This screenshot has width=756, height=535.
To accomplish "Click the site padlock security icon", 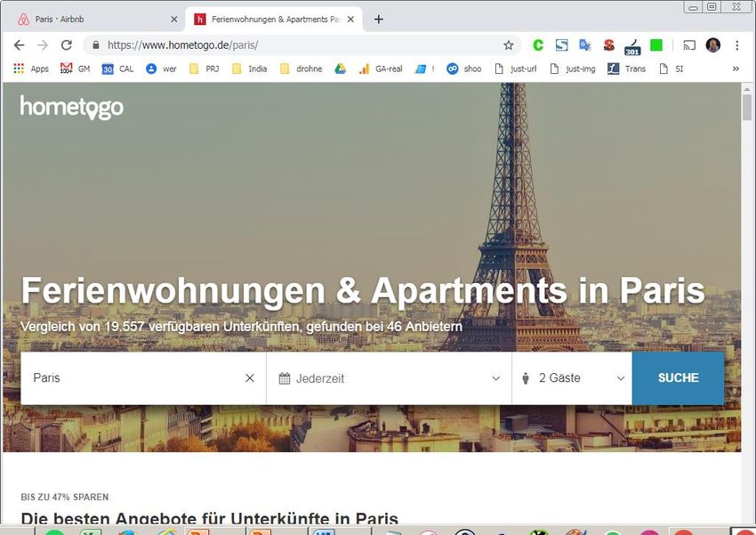I will (96, 45).
